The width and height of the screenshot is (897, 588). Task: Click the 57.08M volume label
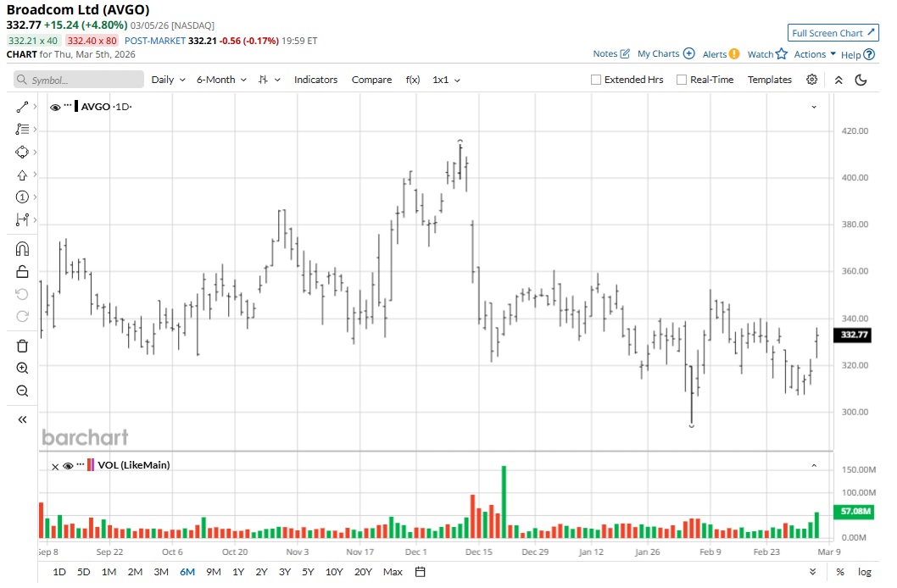point(854,512)
